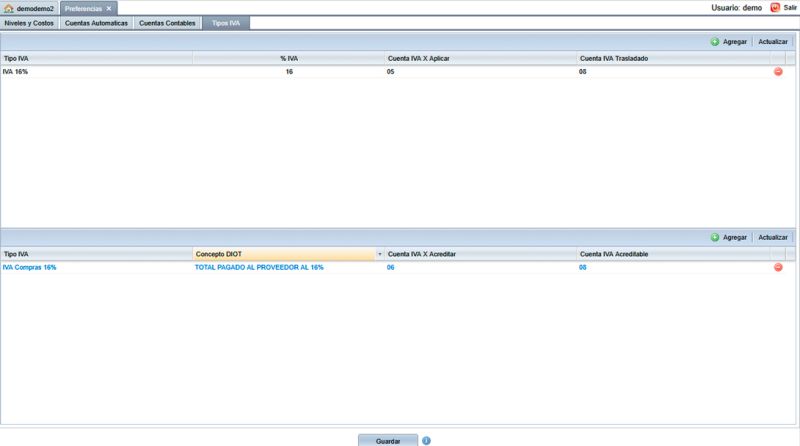Click info icon next to Guardar
This screenshot has width=800, height=446.
coord(426,441)
